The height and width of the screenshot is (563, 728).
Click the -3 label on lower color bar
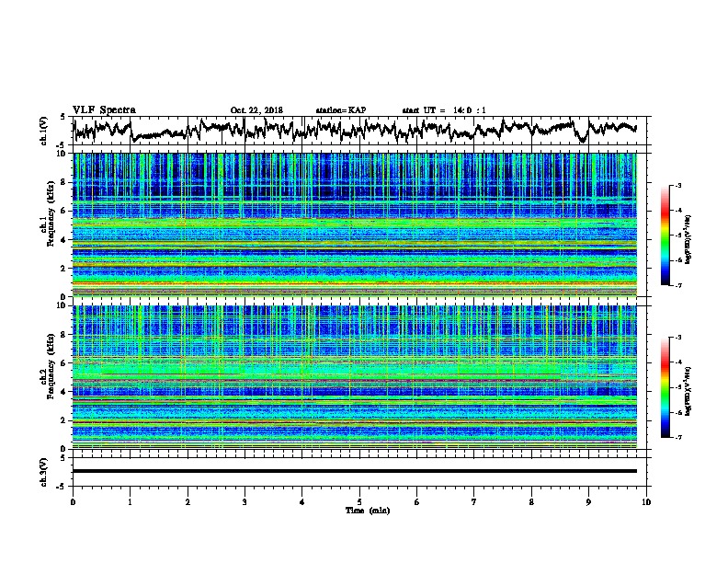(x=677, y=338)
